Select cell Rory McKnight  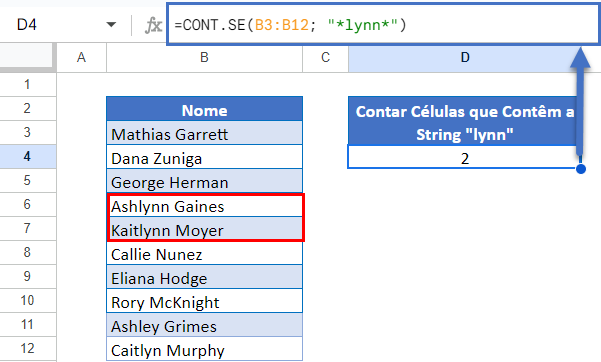[204, 301]
